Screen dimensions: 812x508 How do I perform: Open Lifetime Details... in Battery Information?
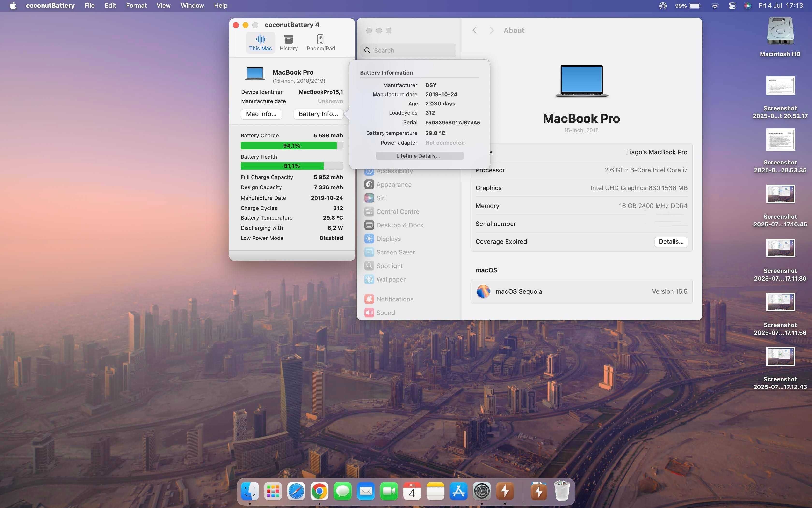tap(420, 156)
